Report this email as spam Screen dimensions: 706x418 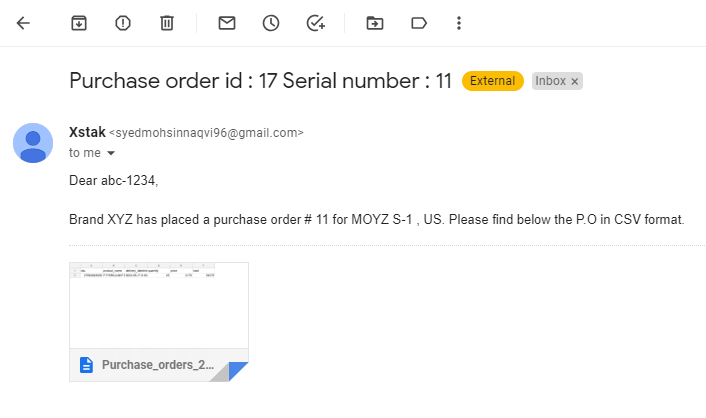123,23
